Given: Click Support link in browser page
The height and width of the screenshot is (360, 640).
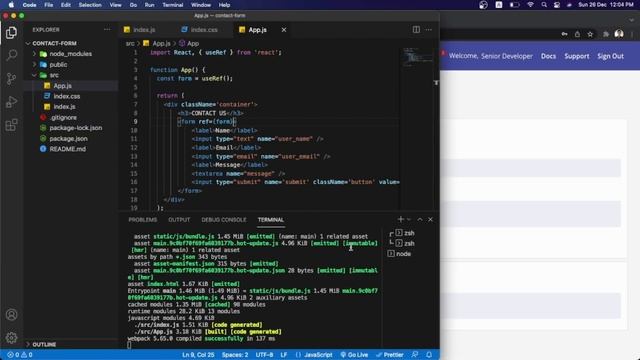Looking at the screenshot, I should tap(577, 56).
